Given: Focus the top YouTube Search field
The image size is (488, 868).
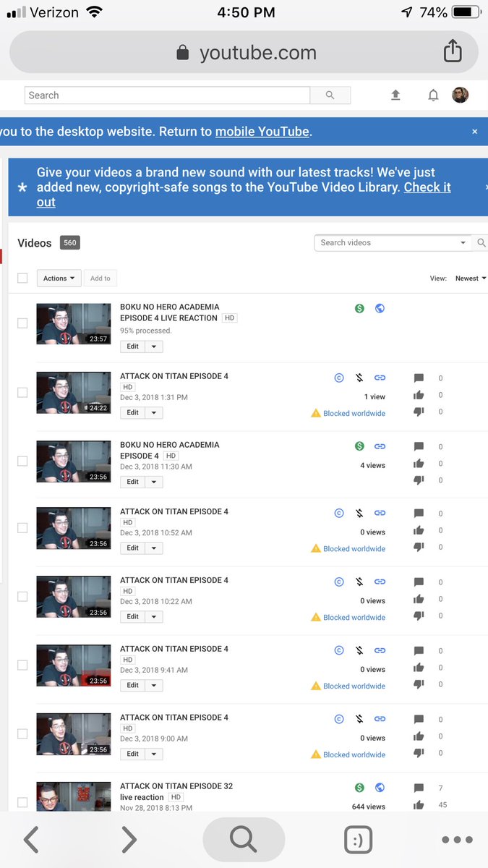Looking at the screenshot, I should tap(167, 95).
